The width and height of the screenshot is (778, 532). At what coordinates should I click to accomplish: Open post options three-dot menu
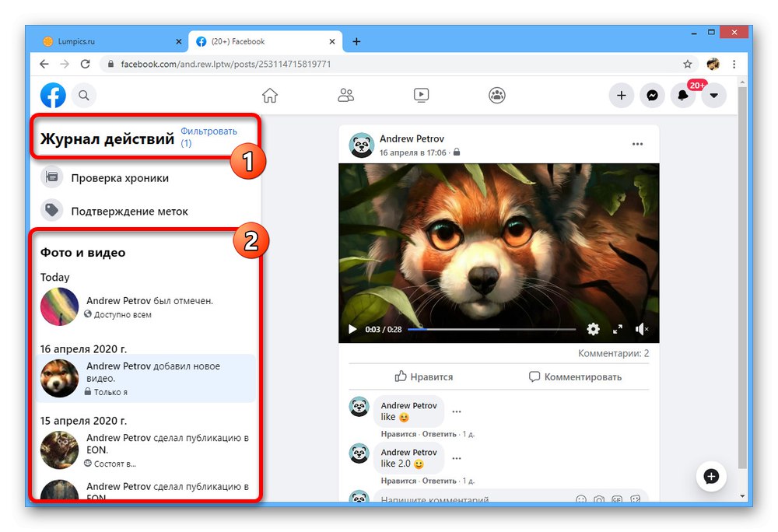[638, 145]
